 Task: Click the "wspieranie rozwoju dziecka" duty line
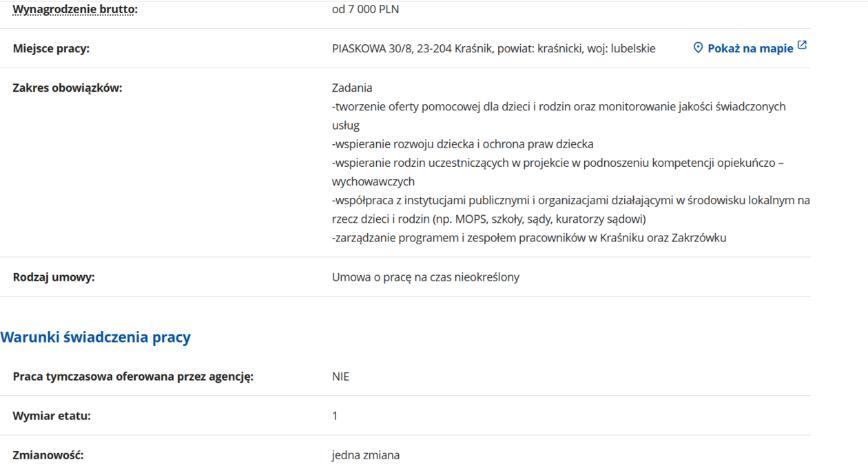tap(462, 144)
